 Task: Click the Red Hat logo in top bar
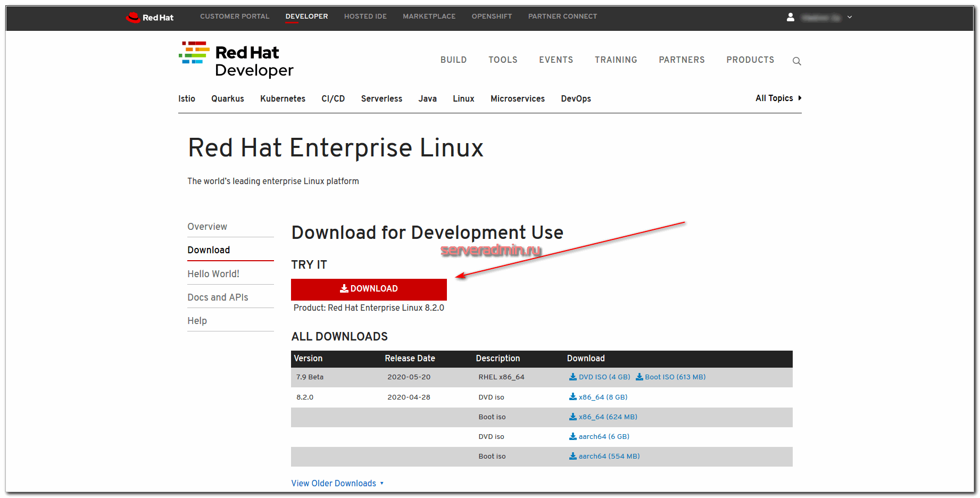point(150,18)
